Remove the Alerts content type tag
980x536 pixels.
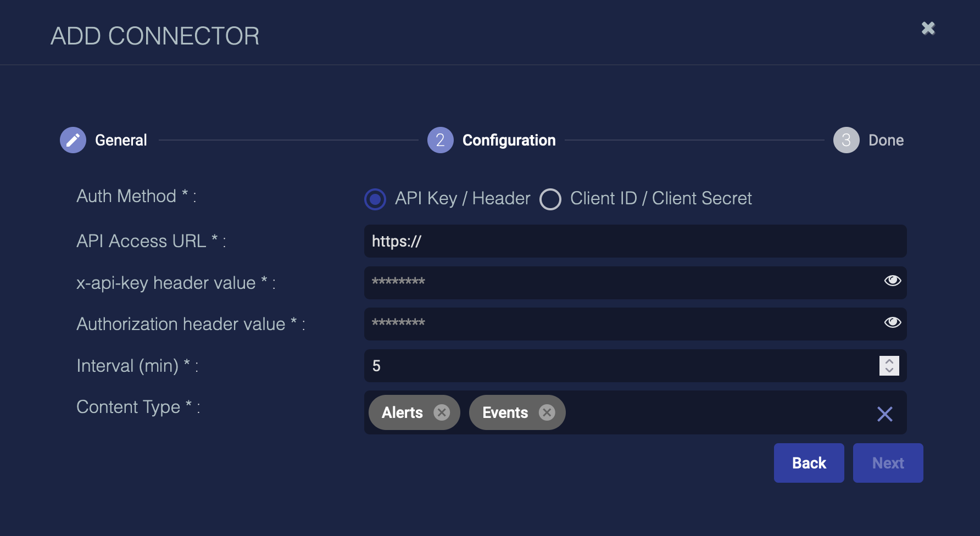[442, 412]
